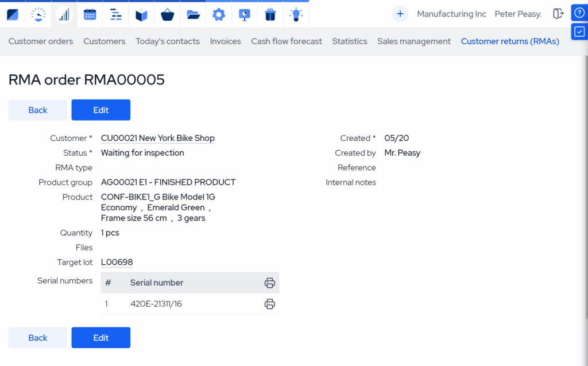Open the Procurement basket icon

pyautogui.click(x=167, y=14)
